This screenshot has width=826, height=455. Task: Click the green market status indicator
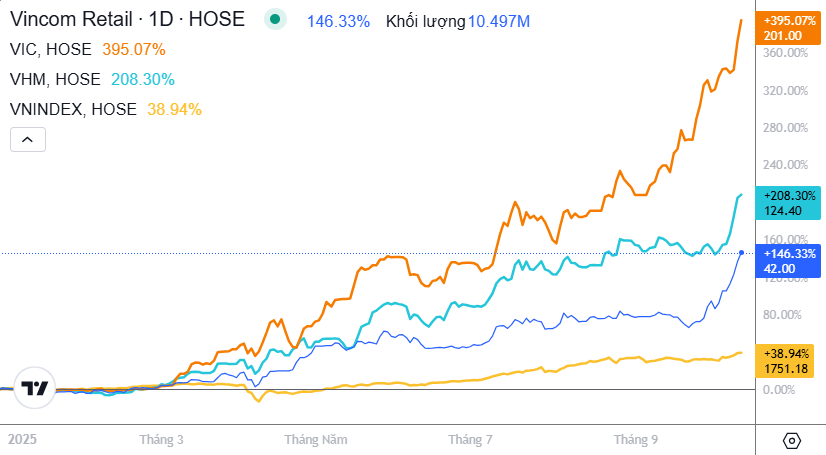[x=275, y=20]
